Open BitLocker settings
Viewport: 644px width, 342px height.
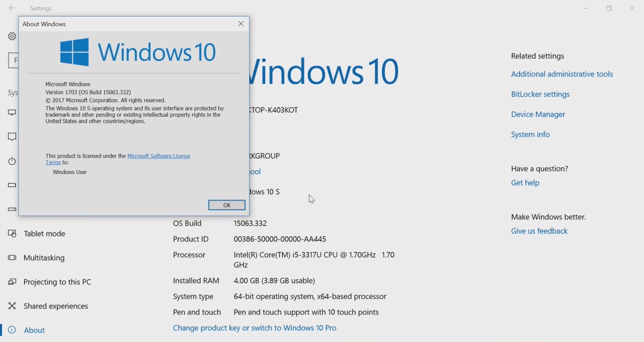540,94
